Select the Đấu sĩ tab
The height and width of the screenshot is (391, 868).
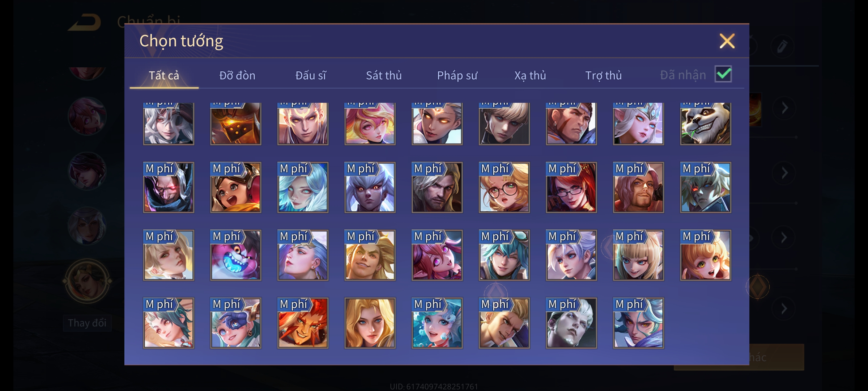pos(311,75)
